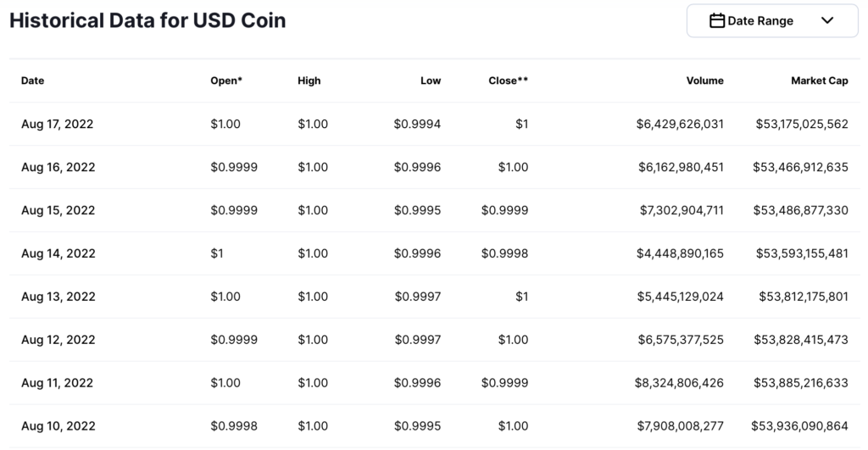Click the Low column header
The image size is (868, 450).
coord(431,81)
